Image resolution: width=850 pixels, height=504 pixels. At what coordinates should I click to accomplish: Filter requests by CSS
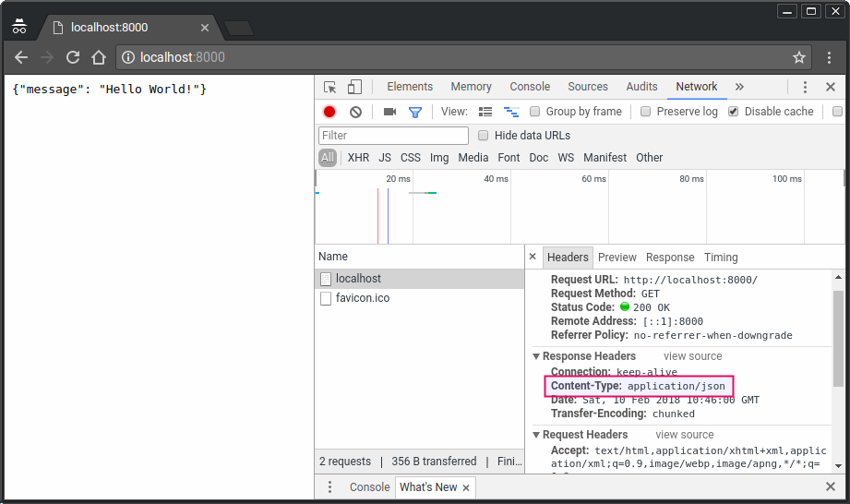pos(411,158)
